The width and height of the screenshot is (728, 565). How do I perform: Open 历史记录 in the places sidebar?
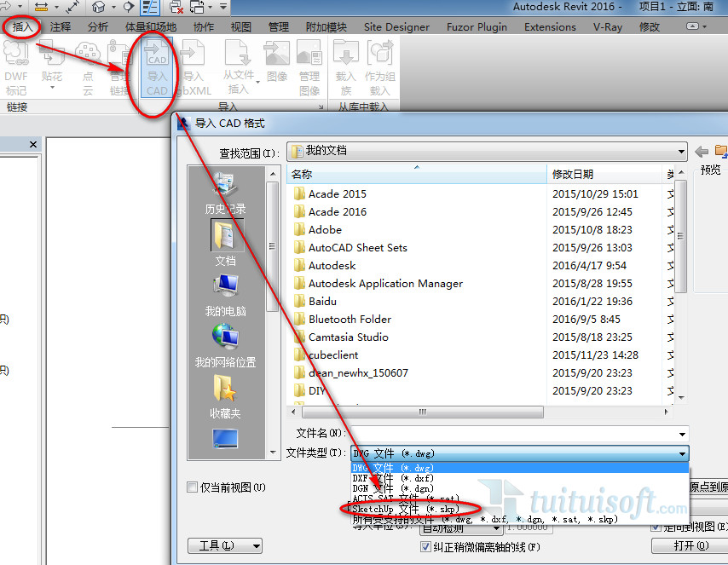(x=225, y=192)
